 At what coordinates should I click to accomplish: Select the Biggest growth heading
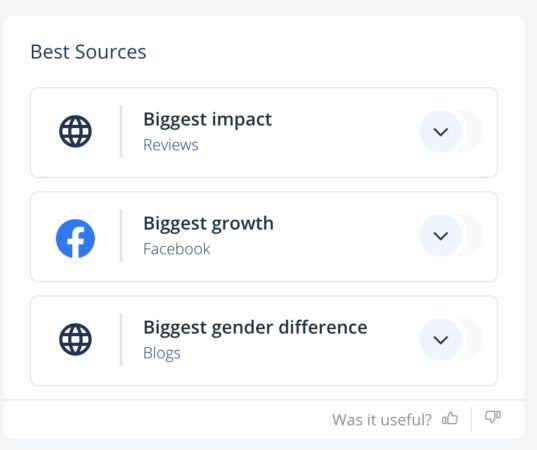point(209,224)
